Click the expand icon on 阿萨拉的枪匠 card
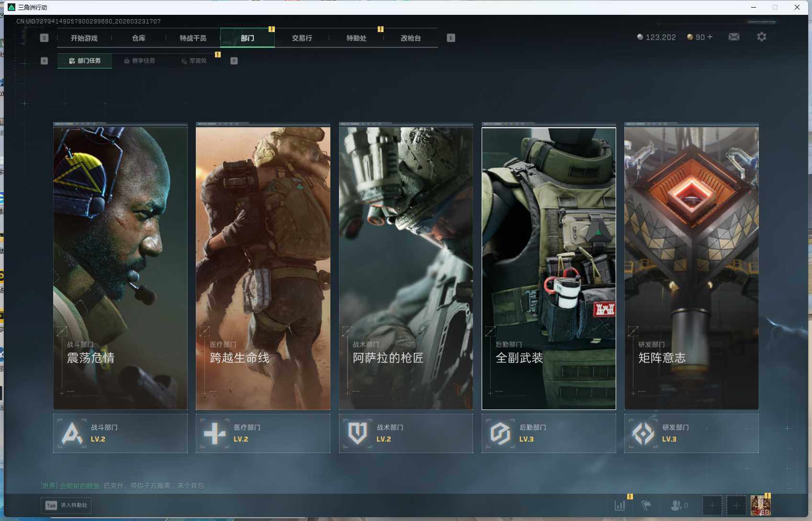Viewport: 812px width, 521px height. [348, 331]
